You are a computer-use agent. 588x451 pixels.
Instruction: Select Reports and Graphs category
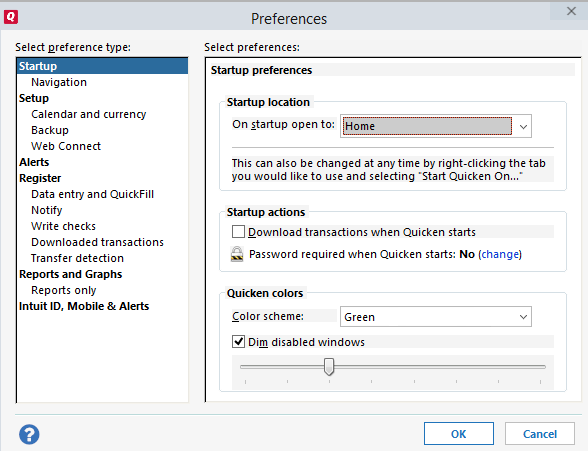pos(70,274)
